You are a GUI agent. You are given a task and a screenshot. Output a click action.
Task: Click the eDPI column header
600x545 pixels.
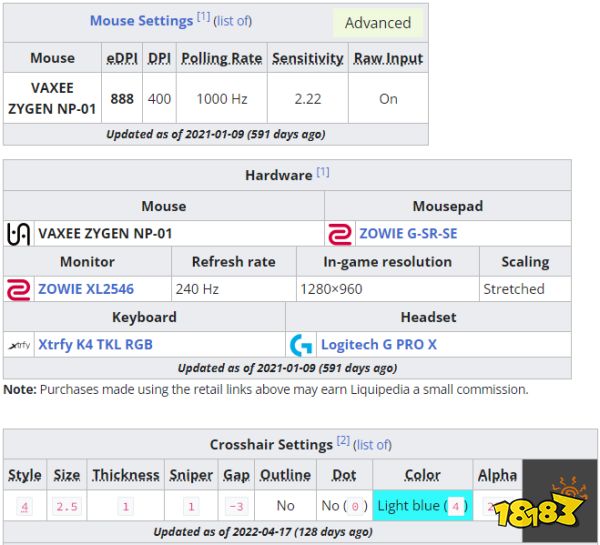point(122,58)
